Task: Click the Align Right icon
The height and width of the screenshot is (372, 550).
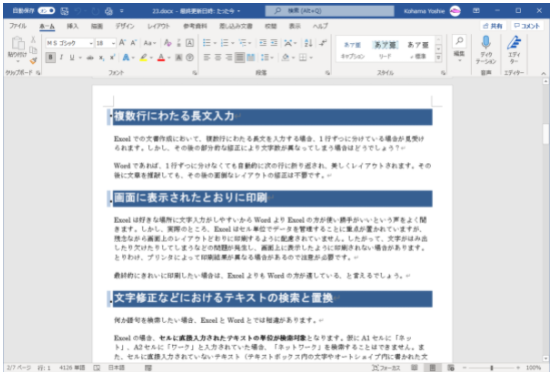Action: pos(229,58)
